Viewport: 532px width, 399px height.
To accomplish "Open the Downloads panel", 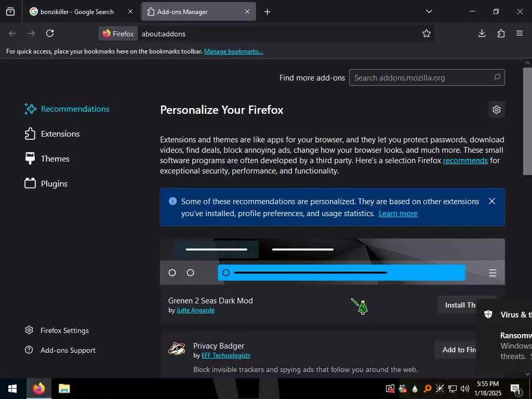I will 482,33.
